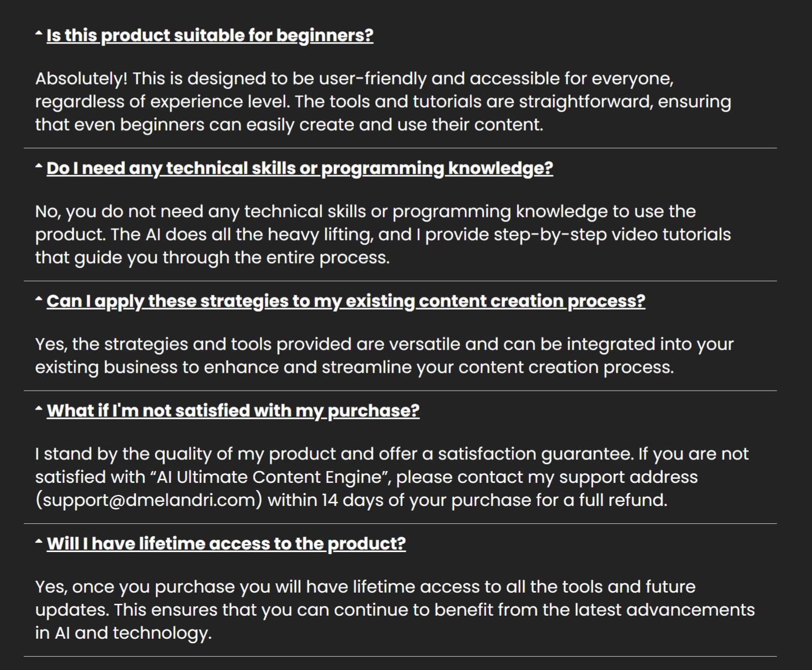Toggle the caret icon beside the technical skills question
The image size is (812, 670).
[x=39, y=166]
